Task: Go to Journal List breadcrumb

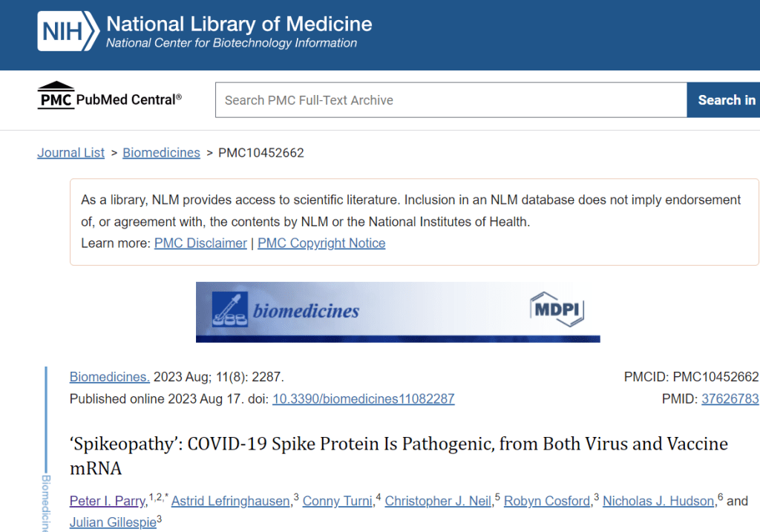Action: [71, 153]
